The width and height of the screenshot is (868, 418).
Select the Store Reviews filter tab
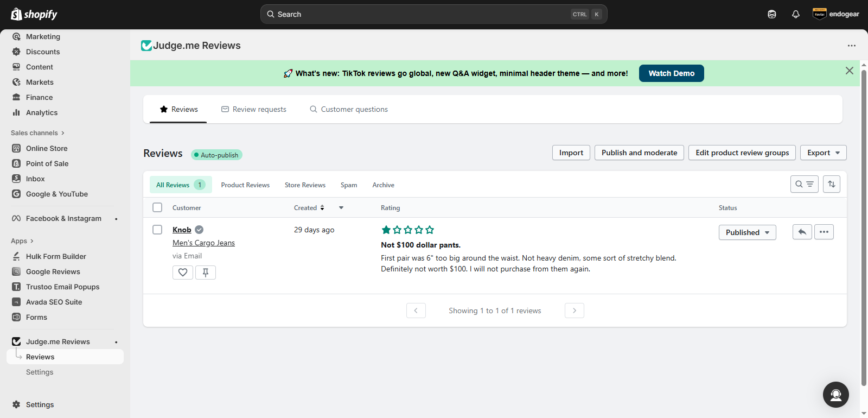(x=305, y=185)
